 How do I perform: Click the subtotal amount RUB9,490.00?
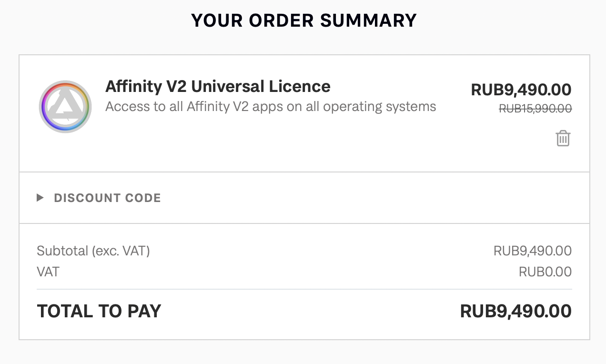click(x=532, y=251)
